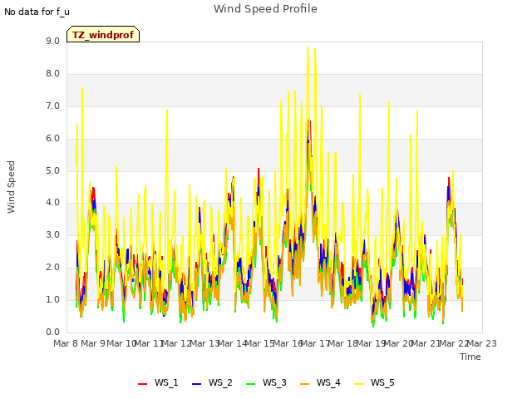Image resolution: width=532 pixels, height=399 pixels.
Task: Select the WS_4 legend label
Action: 328,382
